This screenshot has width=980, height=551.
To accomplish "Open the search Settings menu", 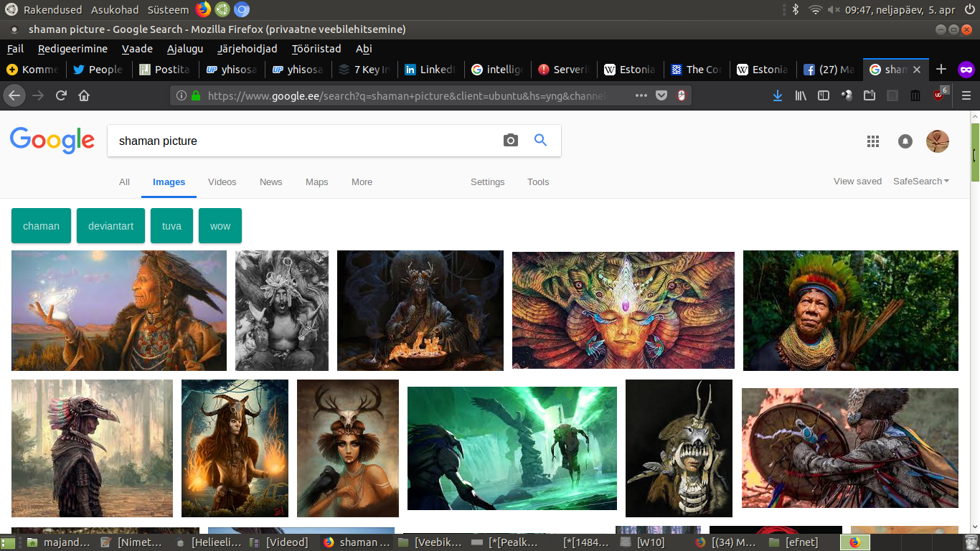I will (x=488, y=182).
